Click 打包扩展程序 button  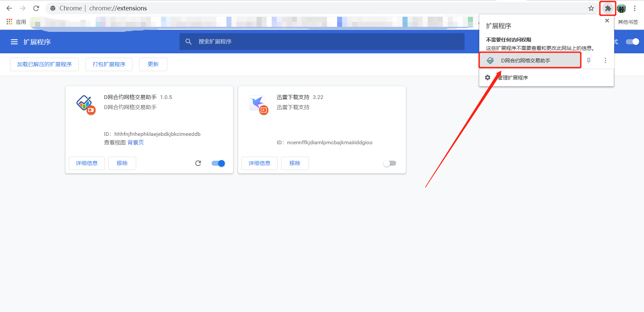[x=109, y=64]
